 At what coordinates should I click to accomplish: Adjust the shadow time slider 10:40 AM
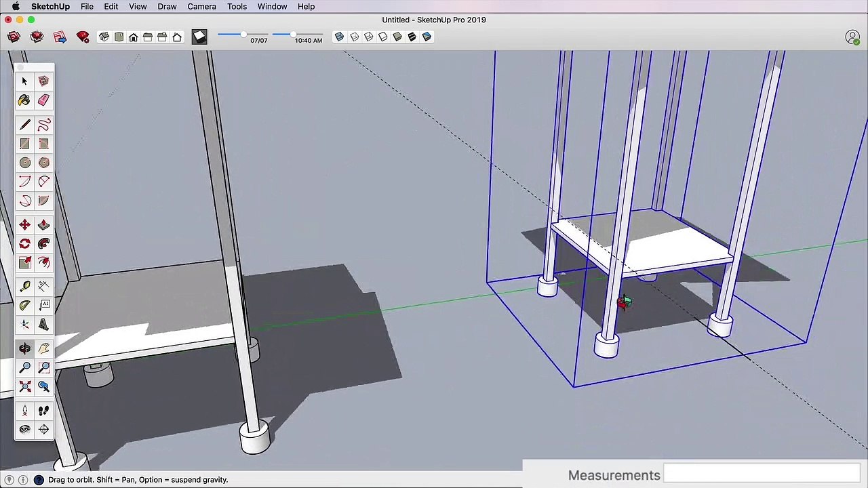(x=293, y=35)
